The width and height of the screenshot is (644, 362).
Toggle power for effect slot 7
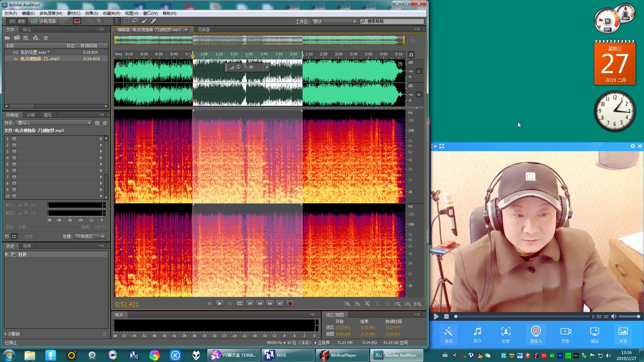(x=14, y=177)
